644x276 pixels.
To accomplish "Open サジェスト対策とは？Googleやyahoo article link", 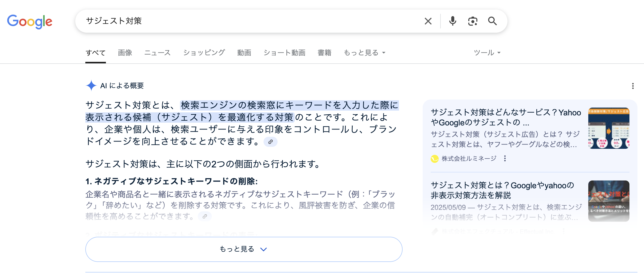I will point(502,190).
